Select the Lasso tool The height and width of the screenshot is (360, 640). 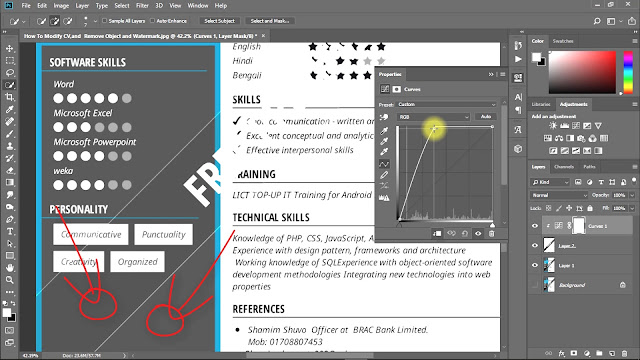[10, 73]
